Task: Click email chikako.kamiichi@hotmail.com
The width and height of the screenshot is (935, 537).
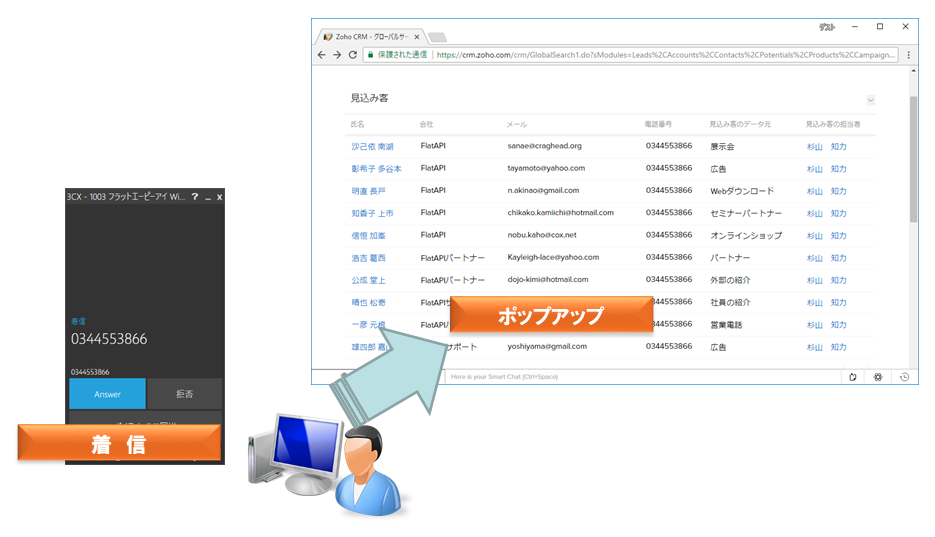Action: pos(561,212)
